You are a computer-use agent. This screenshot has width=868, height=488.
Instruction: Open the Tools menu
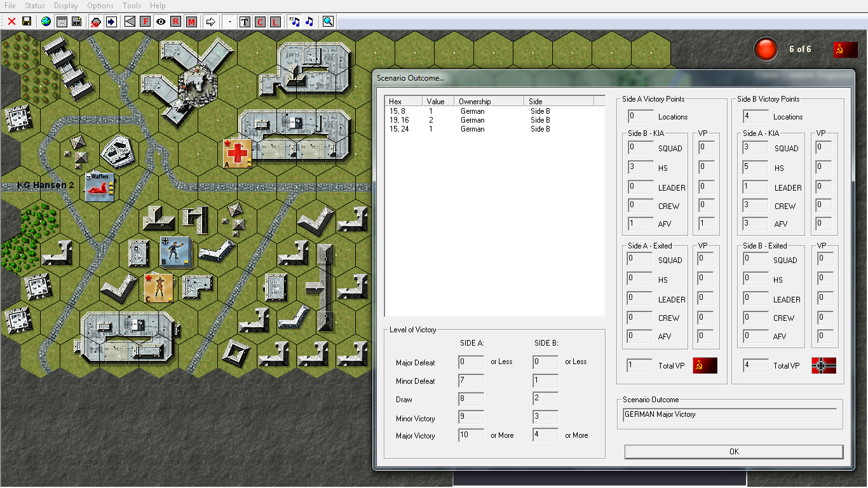click(x=132, y=6)
